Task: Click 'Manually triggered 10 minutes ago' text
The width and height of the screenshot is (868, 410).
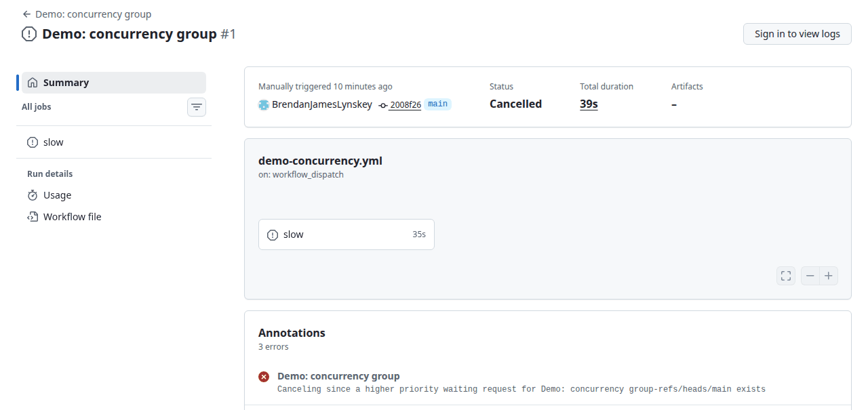Action: coord(325,87)
